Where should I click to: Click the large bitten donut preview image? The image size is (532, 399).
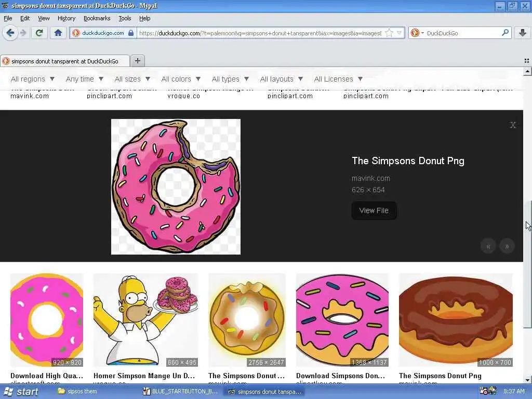(176, 187)
